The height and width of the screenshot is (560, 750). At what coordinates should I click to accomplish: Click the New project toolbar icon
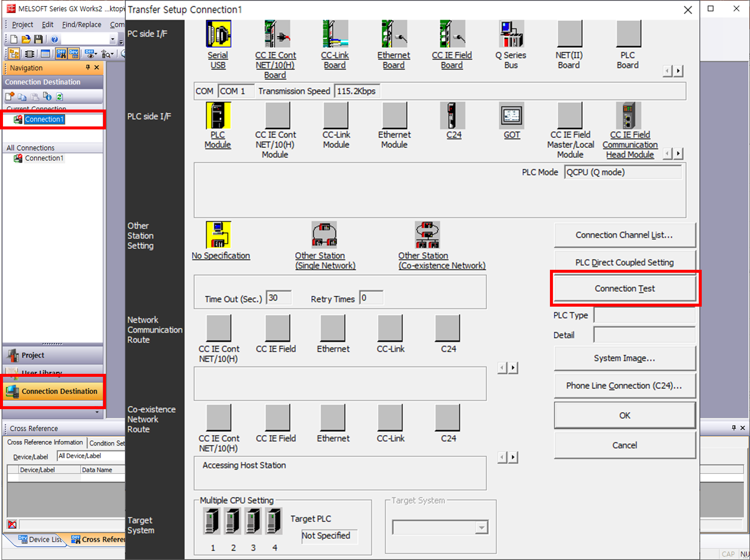tap(14, 39)
